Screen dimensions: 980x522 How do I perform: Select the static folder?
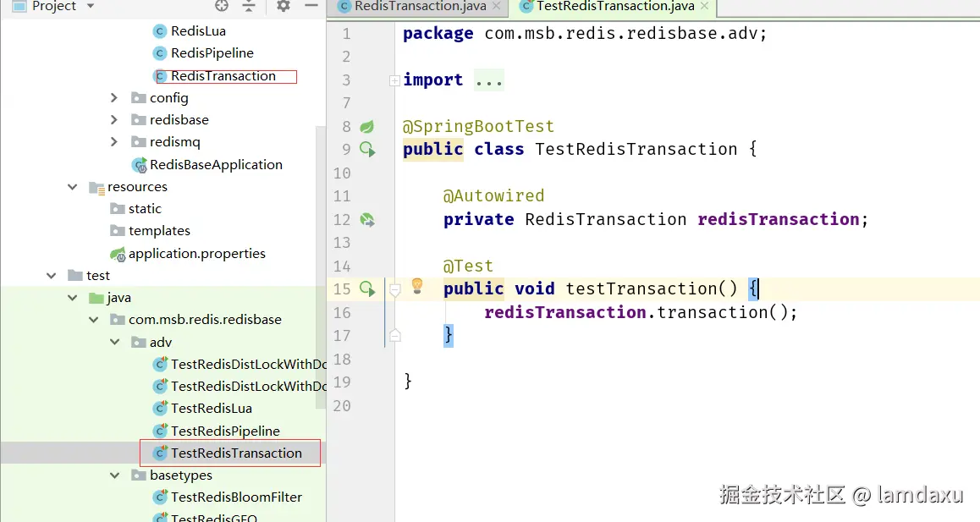(x=145, y=209)
